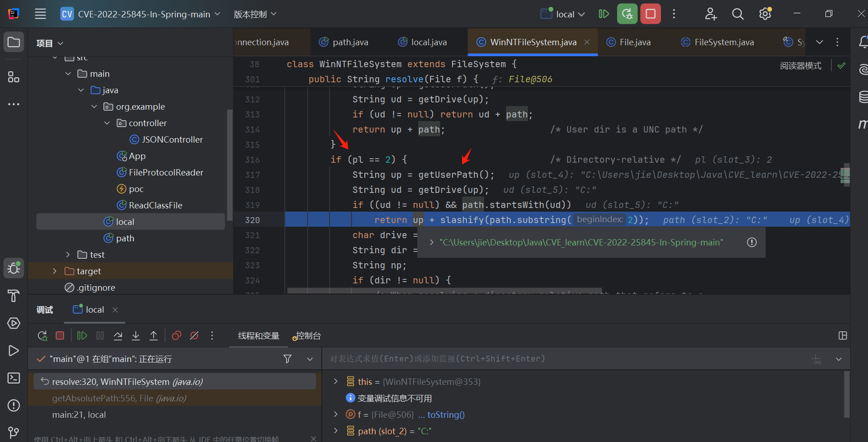Viewport: 868px width, 442px height.
Task: Open the Problems tool window icon
Action: 14,405
